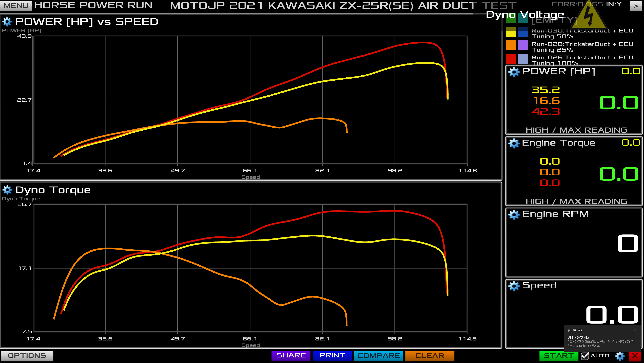
Task: Click gear icon on Engine RPM panel
Action: (514, 215)
